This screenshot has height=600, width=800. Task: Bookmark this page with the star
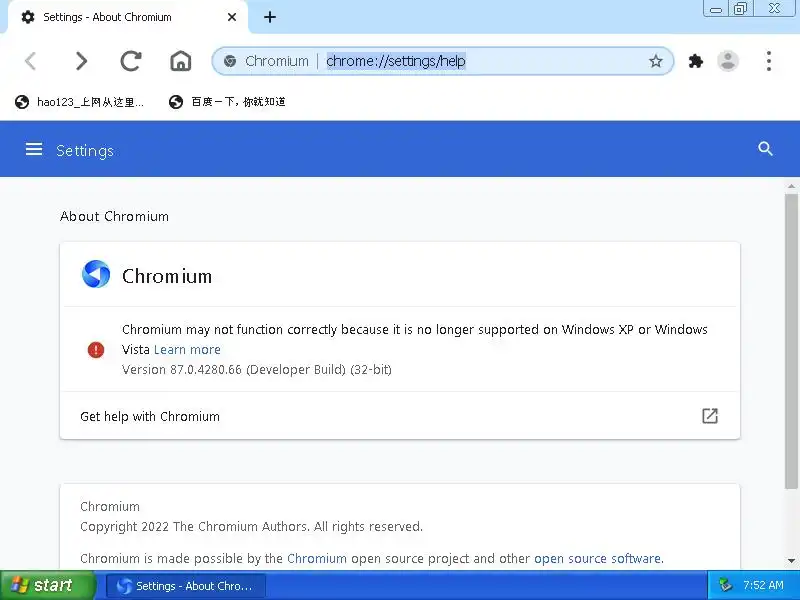point(656,61)
